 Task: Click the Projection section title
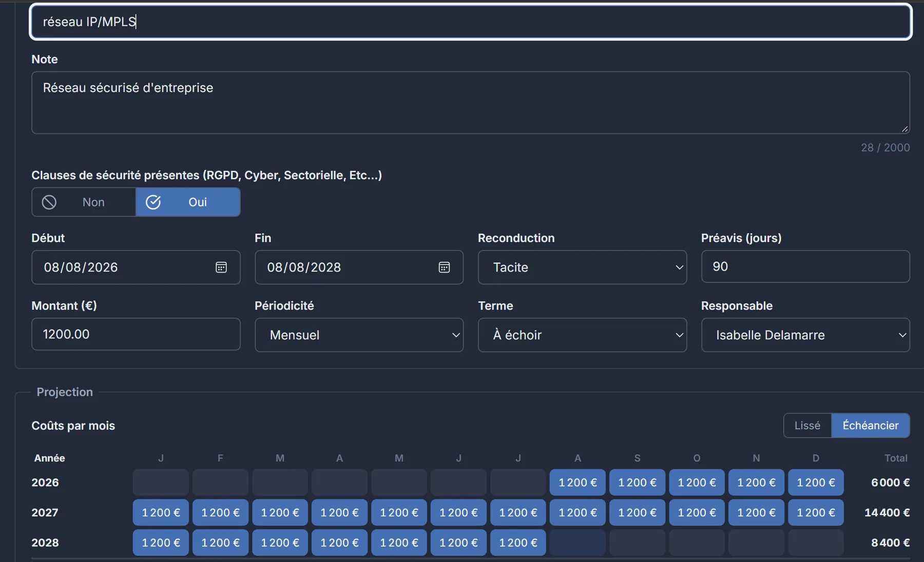[x=65, y=392]
